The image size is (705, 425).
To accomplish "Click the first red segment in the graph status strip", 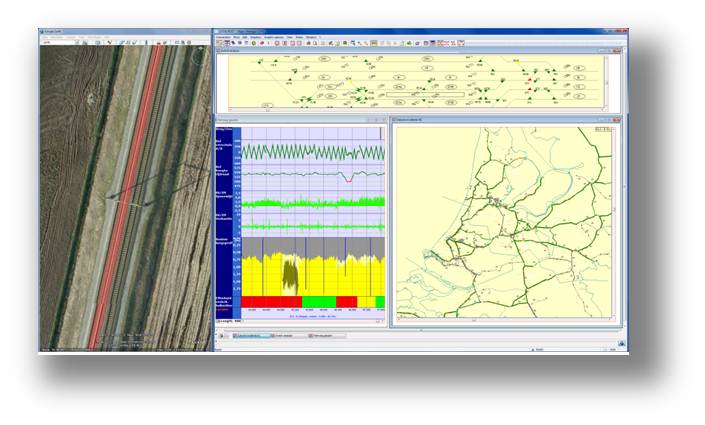I will click(x=272, y=301).
